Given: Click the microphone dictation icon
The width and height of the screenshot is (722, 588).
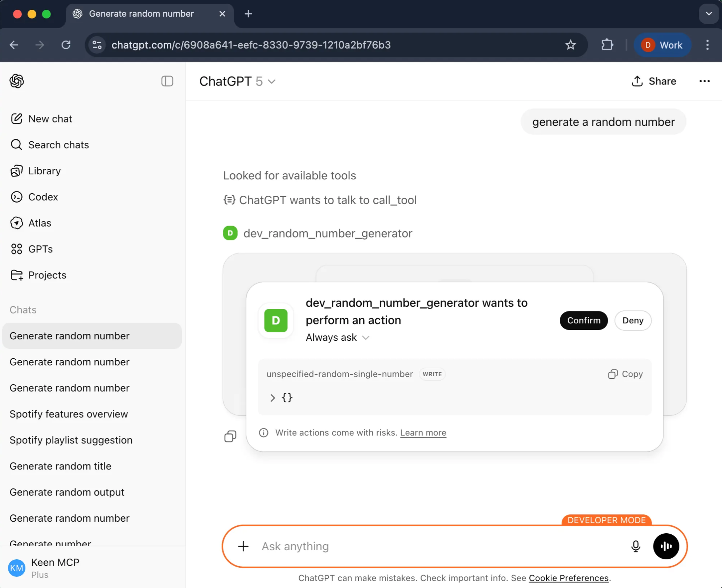Looking at the screenshot, I should pos(635,546).
